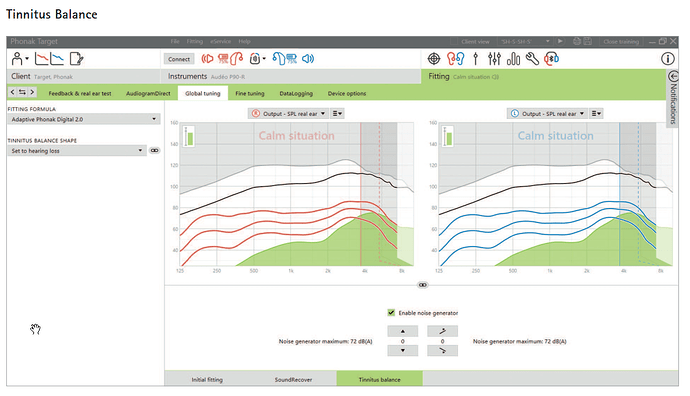The height and width of the screenshot is (396, 690).
Task: Toggle Enable noise generator checkbox
Action: 391,312
